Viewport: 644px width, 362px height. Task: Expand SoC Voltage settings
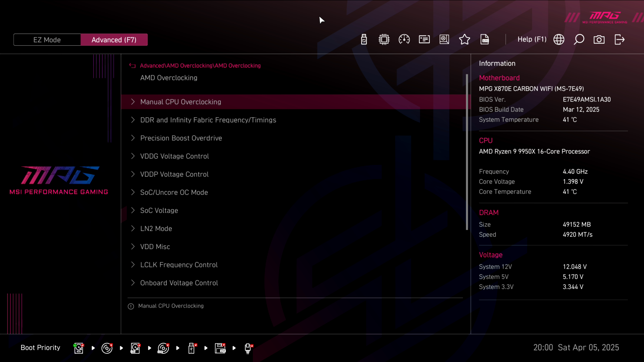point(159,210)
